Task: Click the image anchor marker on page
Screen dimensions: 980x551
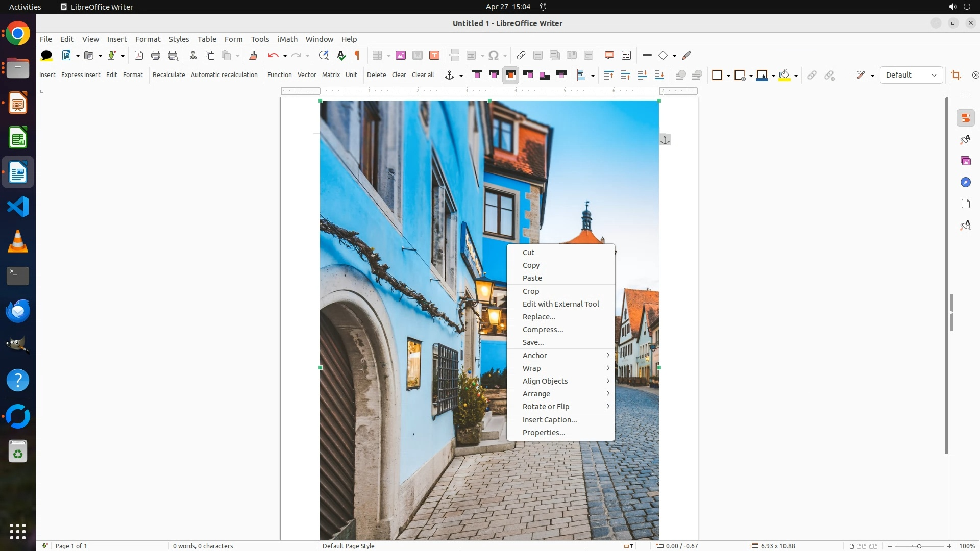Action: 665,139
